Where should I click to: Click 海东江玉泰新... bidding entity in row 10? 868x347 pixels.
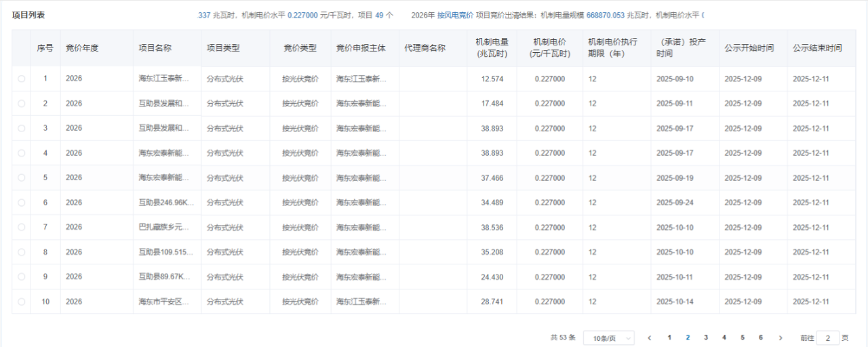coord(361,302)
